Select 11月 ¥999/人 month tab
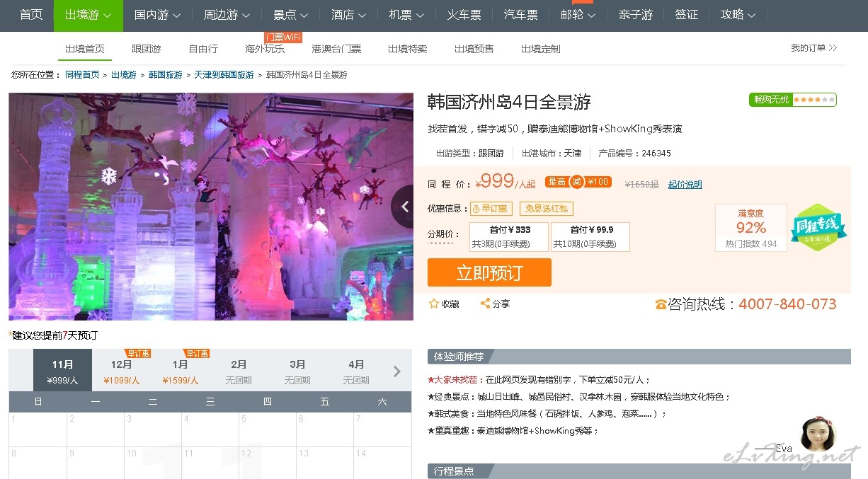The width and height of the screenshot is (868, 479). 62,370
